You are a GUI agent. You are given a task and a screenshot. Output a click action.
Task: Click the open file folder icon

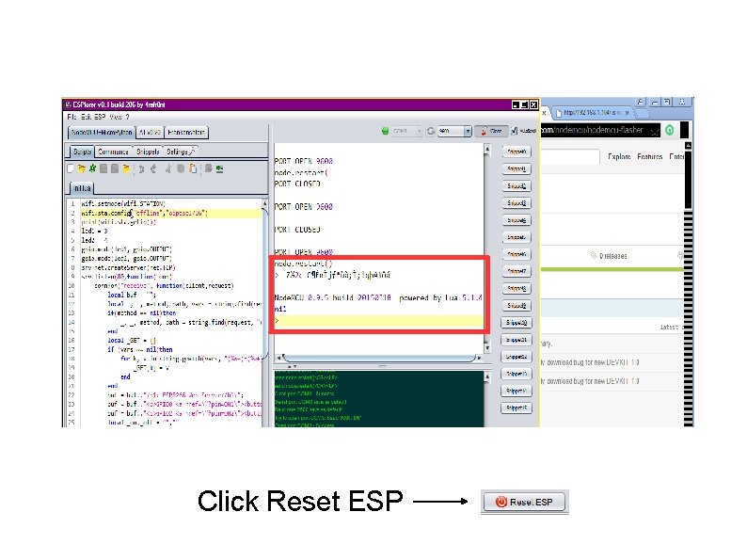[x=82, y=168]
